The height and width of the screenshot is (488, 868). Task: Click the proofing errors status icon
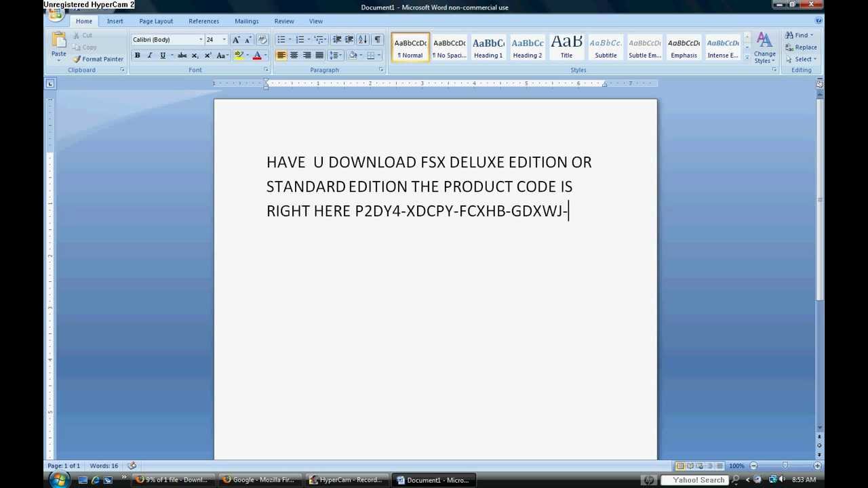(x=132, y=466)
